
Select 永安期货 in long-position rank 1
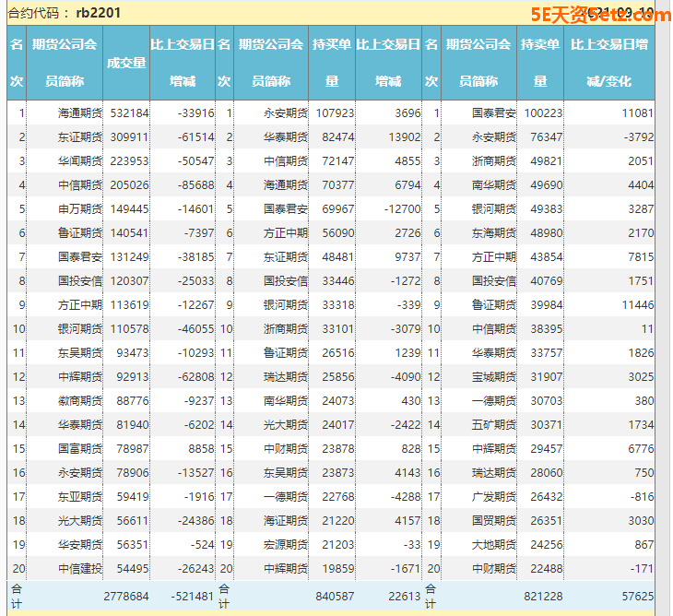[286, 113]
